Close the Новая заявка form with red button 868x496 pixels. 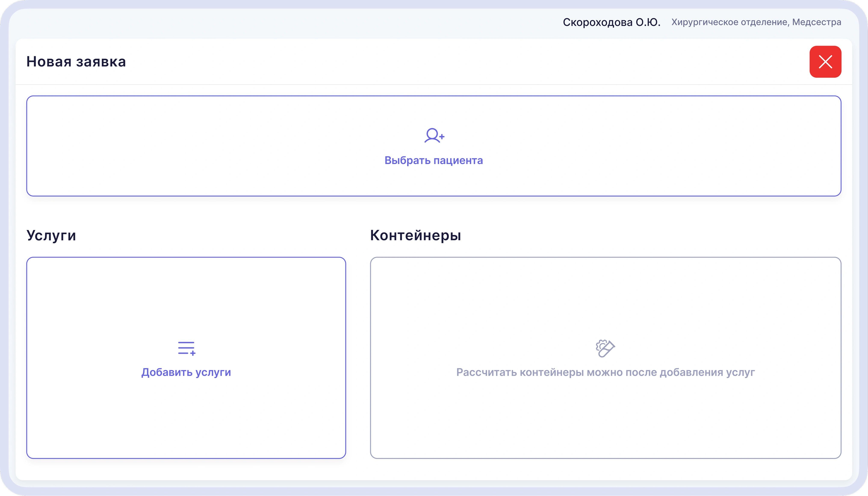pyautogui.click(x=825, y=62)
